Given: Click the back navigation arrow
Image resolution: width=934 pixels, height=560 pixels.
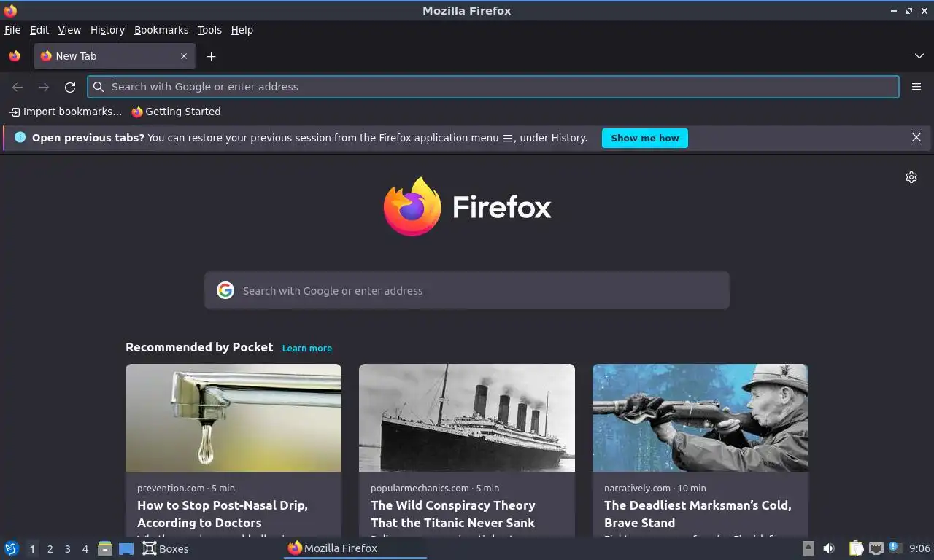Looking at the screenshot, I should coord(18,87).
